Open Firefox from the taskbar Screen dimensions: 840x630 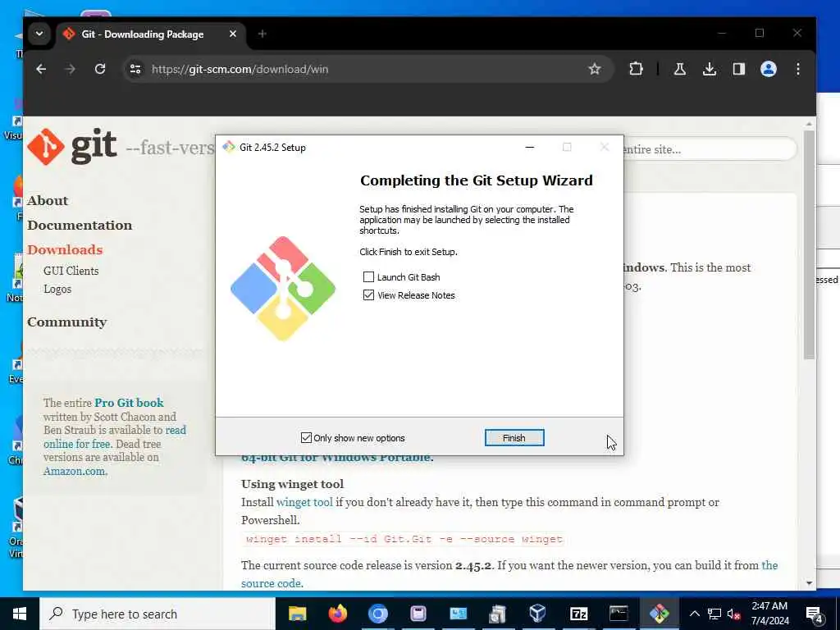[x=337, y=614]
